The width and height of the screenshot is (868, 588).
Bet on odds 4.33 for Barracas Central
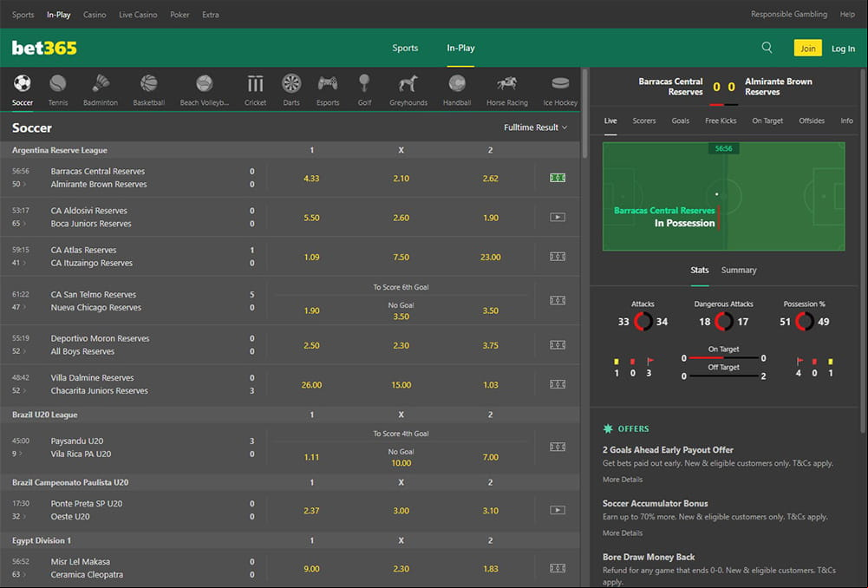click(x=311, y=179)
